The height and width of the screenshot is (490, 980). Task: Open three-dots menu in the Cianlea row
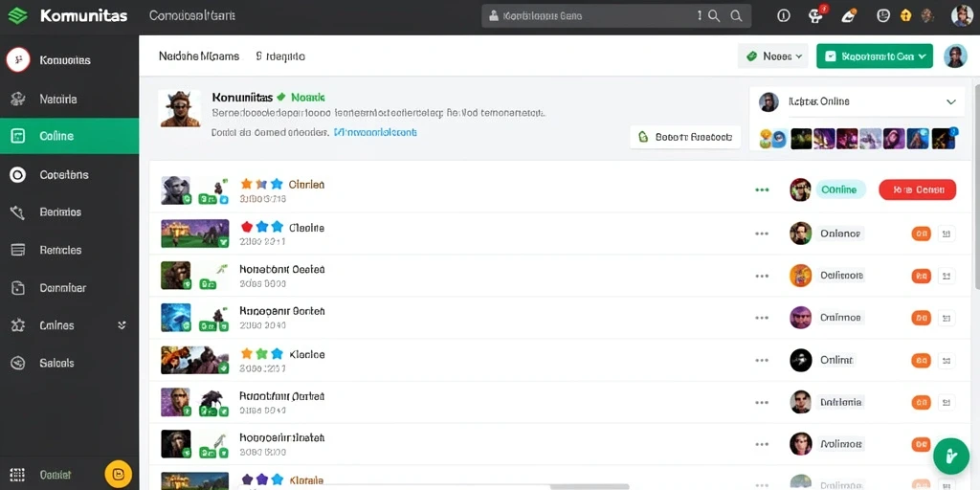[762, 190]
